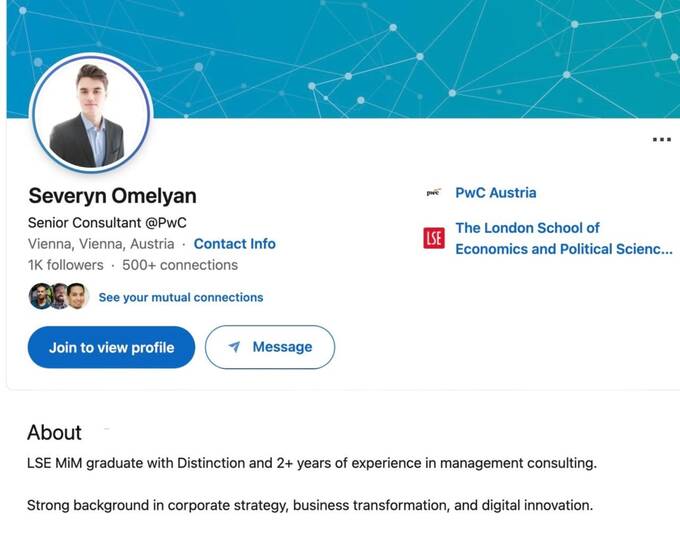Open The London School of Economics link
680x540 pixels.
click(x=562, y=238)
